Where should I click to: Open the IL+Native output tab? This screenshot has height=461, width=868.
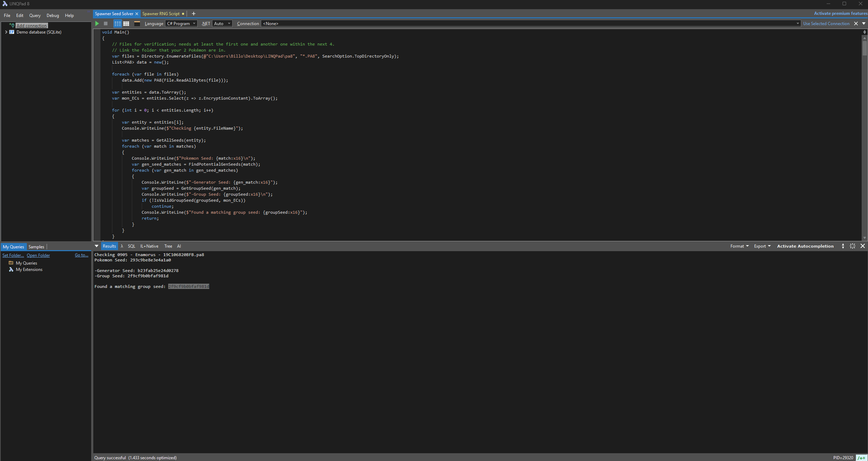click(x=149, y=246)
